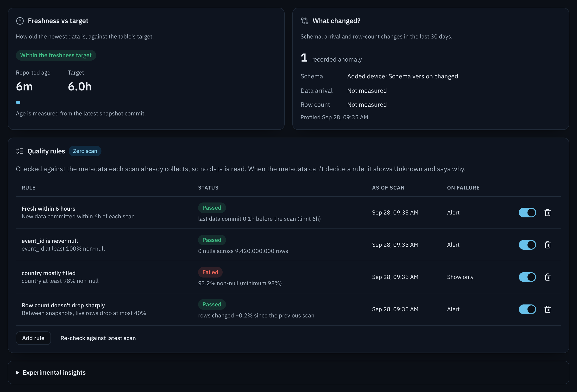Delete the Fresh within 6 hours rule
This screenshot has width=577, height=392.
(547, 213)
